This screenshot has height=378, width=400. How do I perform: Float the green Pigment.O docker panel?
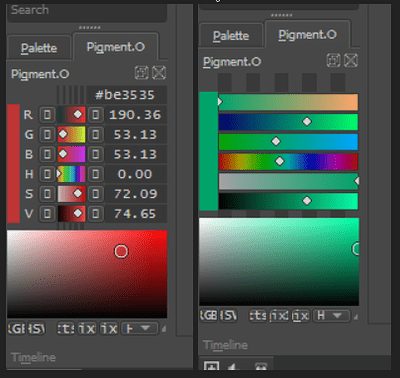click(x=333, y=60)
